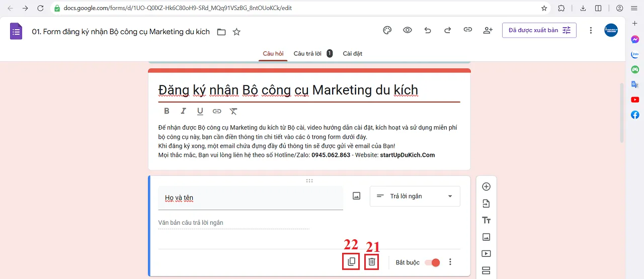Add a video from the sidebar
The width and height of the screenshot is (644, 279).
[486, 254]
